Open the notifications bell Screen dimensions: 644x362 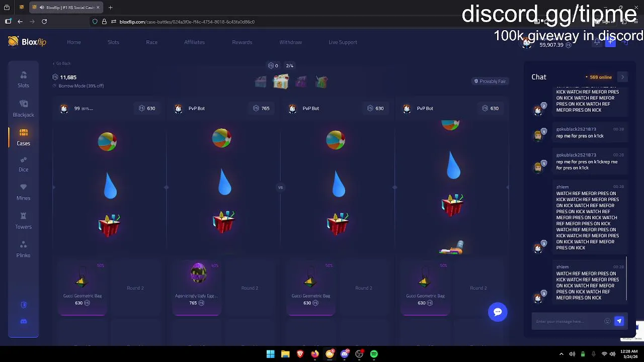click(x=597, y=42)
